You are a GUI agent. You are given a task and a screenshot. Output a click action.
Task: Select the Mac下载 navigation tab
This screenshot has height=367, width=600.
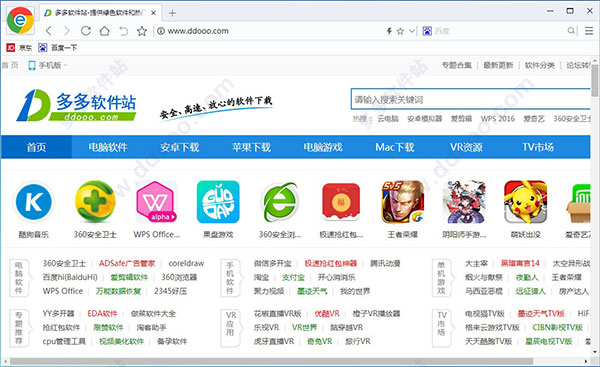pyautogui.click(x=395, y=147)
